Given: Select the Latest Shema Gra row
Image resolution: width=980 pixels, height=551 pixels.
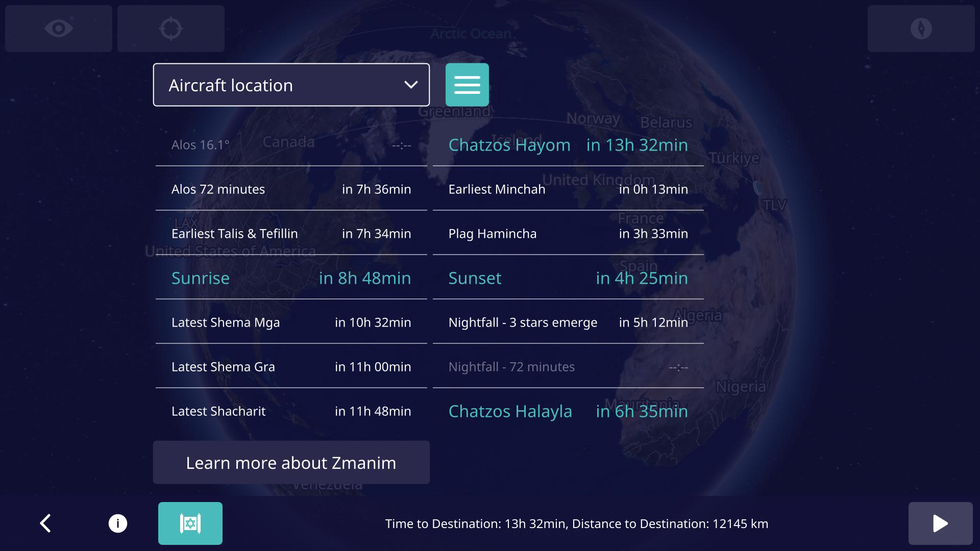Looking at the screenshot, I should pos(291,366).
